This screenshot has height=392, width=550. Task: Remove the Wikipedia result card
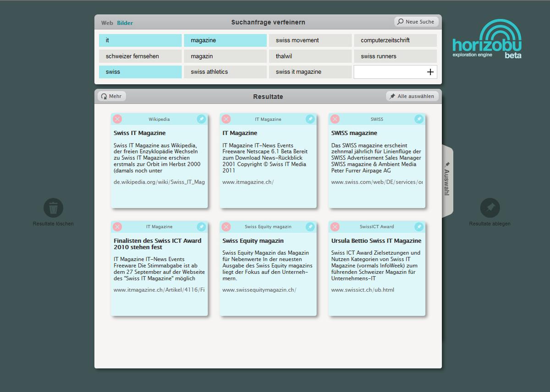(x=117, y=119)
